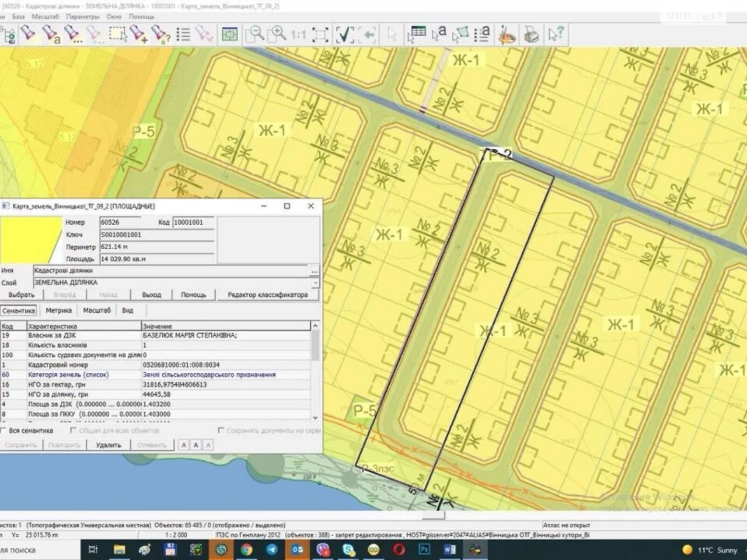Image resolution: width=747 pixels, height=560 pixels.
Task: Click the 'Удалить' button
Action: click(108, 445)
